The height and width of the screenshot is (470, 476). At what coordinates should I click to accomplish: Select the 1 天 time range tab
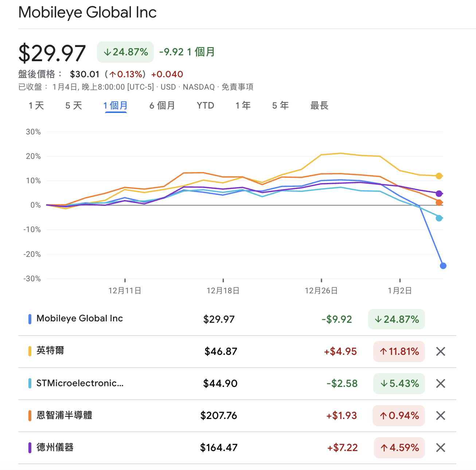click(x=36, y=106)
